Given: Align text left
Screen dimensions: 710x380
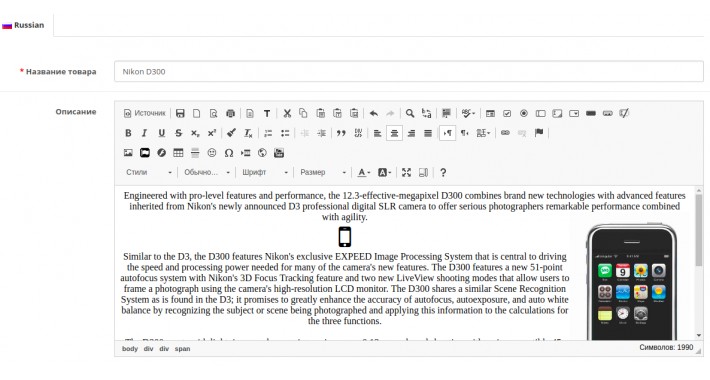Looking at the screenshot, I should 378,133.
